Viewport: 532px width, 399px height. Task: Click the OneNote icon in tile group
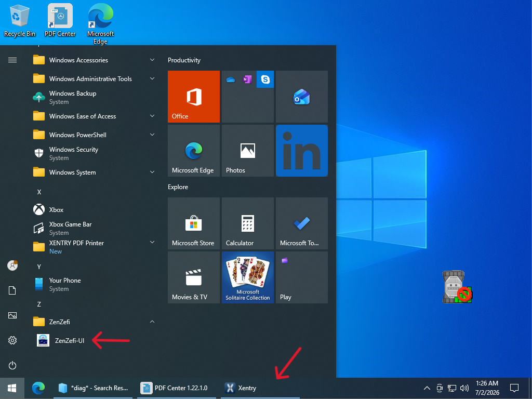coord(247,79)
